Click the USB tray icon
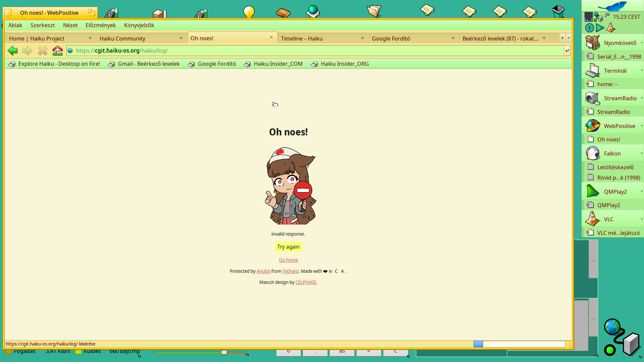Image resolution: width=644 pixels, height=362 pixels. pos(607,15)
